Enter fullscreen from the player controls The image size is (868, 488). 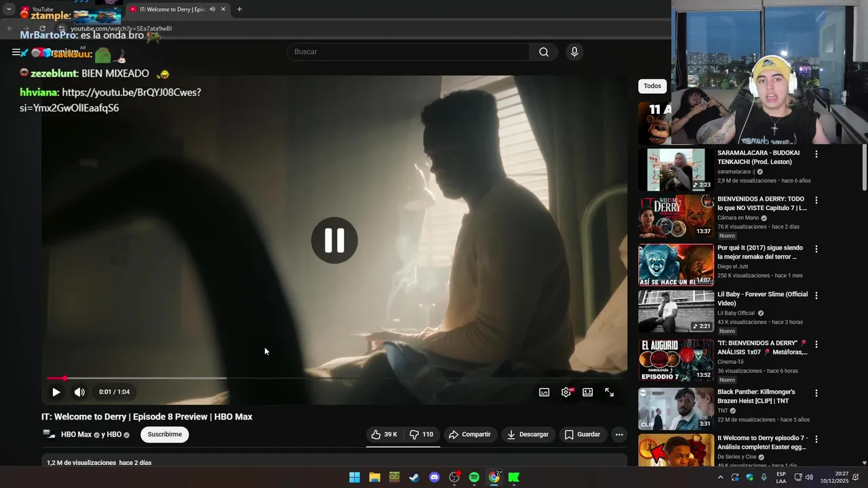[610, 392]
